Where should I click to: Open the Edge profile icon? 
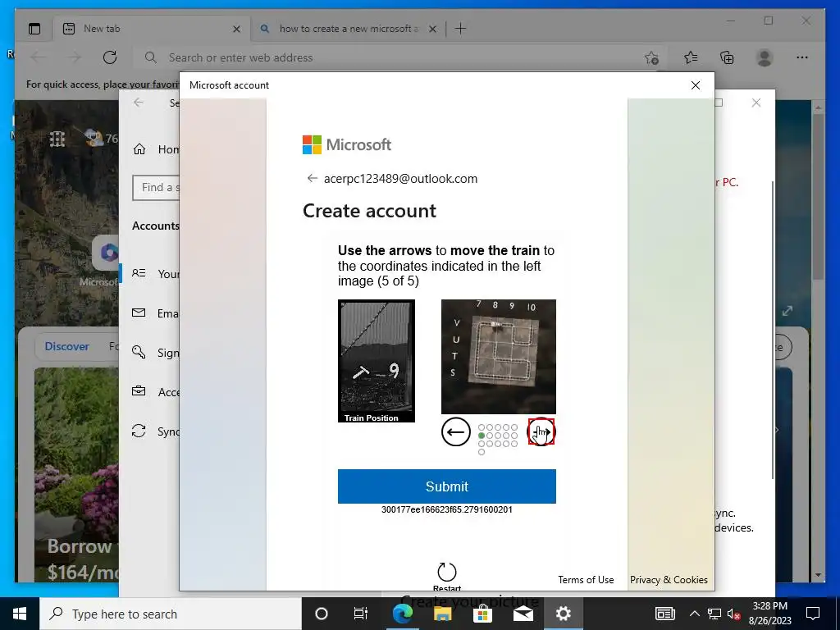coord(765,57)
